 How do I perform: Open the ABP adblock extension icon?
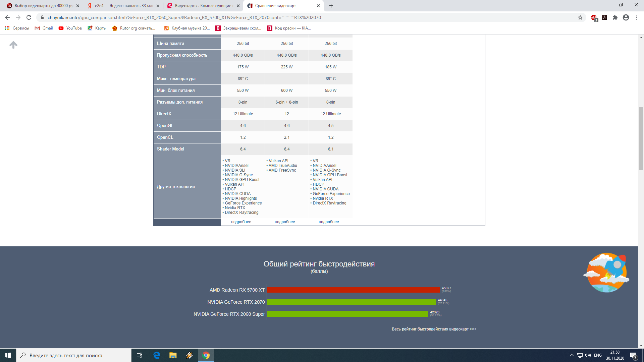[594, 18]
